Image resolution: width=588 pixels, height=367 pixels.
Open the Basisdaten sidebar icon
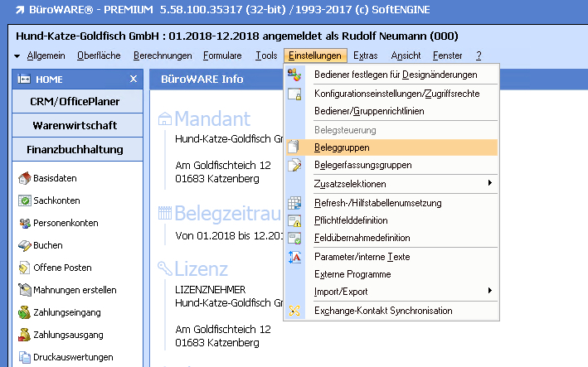point(24,178)
